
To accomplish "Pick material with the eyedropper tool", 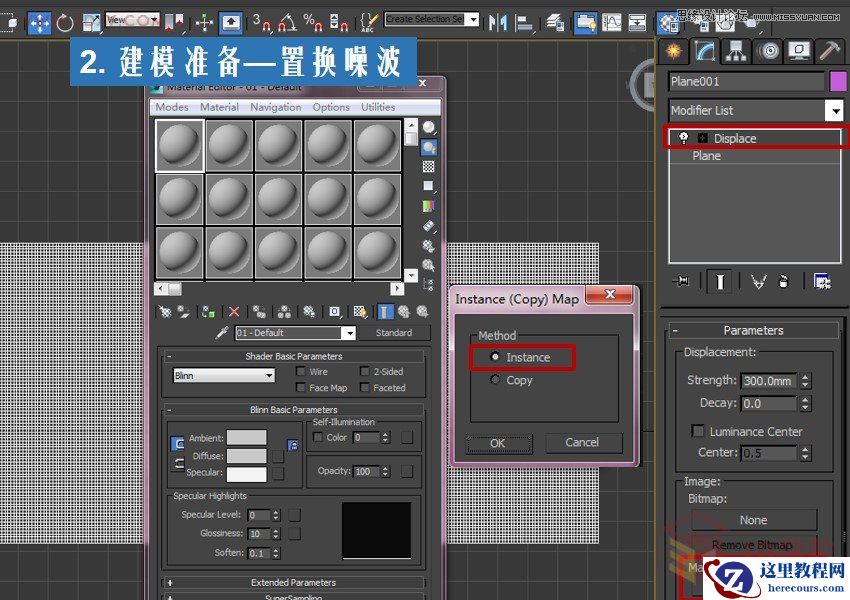I will coord(221,332).
